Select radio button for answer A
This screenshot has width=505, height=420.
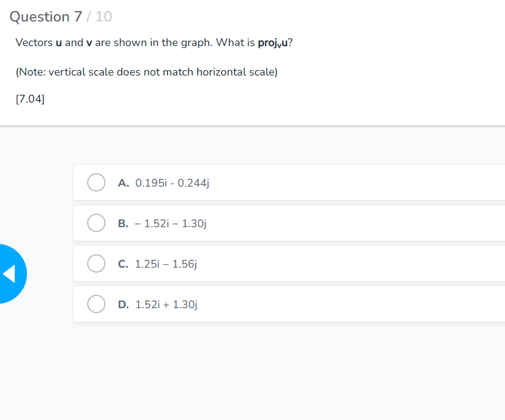(96, 182)
